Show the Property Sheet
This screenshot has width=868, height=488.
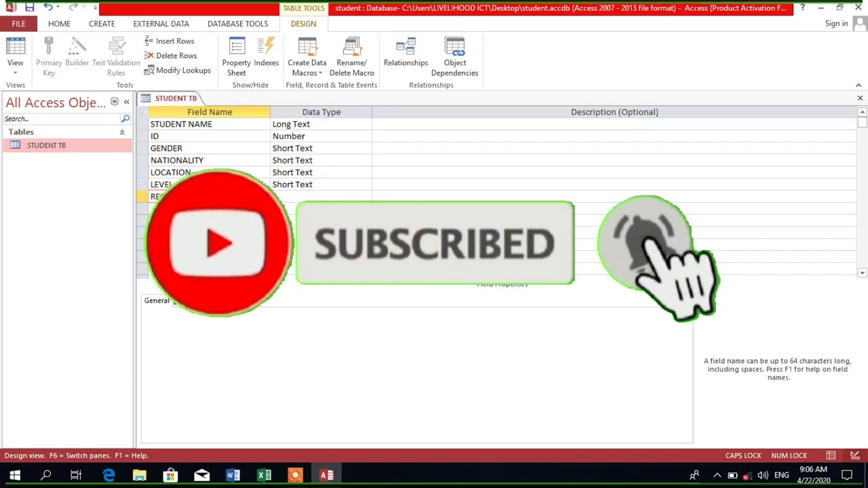[237, 57]
